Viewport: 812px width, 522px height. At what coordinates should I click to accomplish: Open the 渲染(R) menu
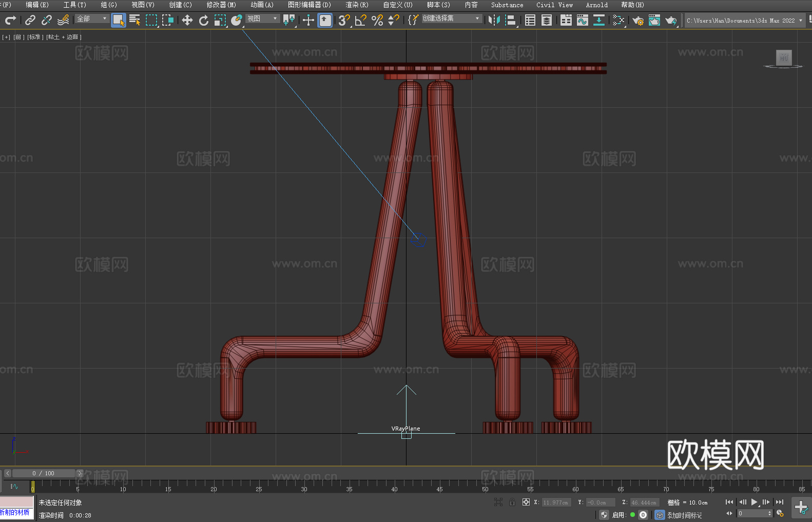pyautogui.click(x=357, y=5)
